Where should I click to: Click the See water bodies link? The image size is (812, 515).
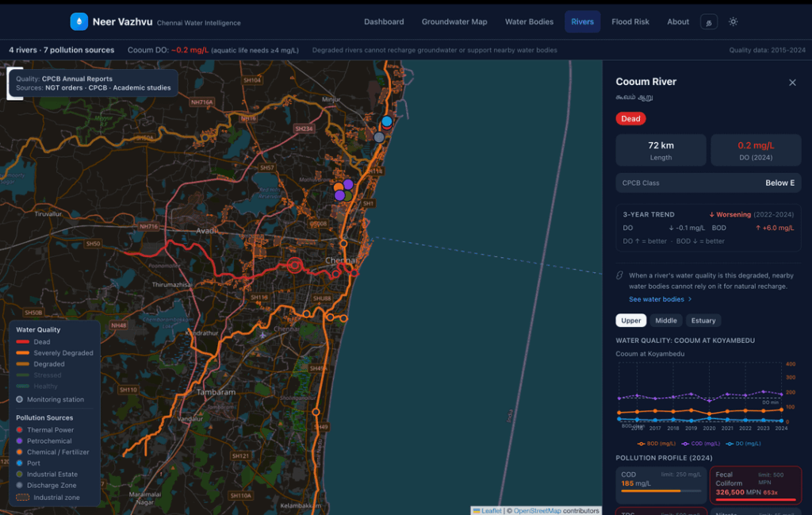click(657, 299)
